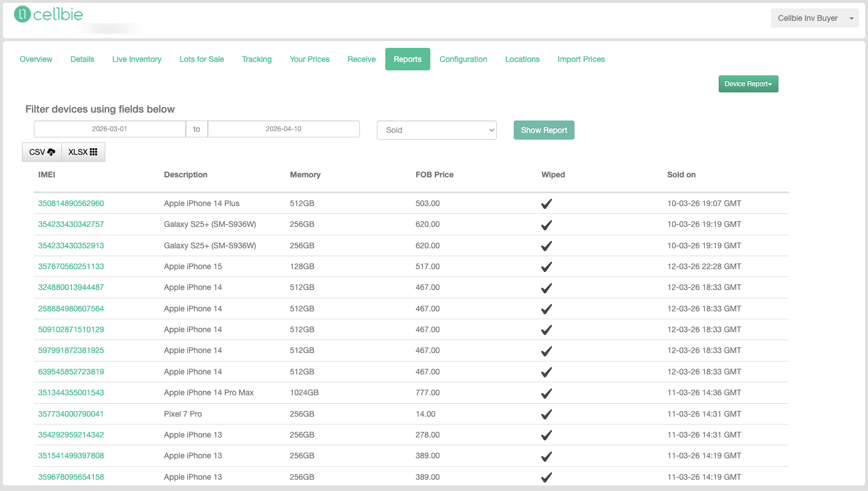The image size is (868, 491).
Task: Click the 12-03-26 22:28 GMT sold date
Action: (x=704, y=266)
